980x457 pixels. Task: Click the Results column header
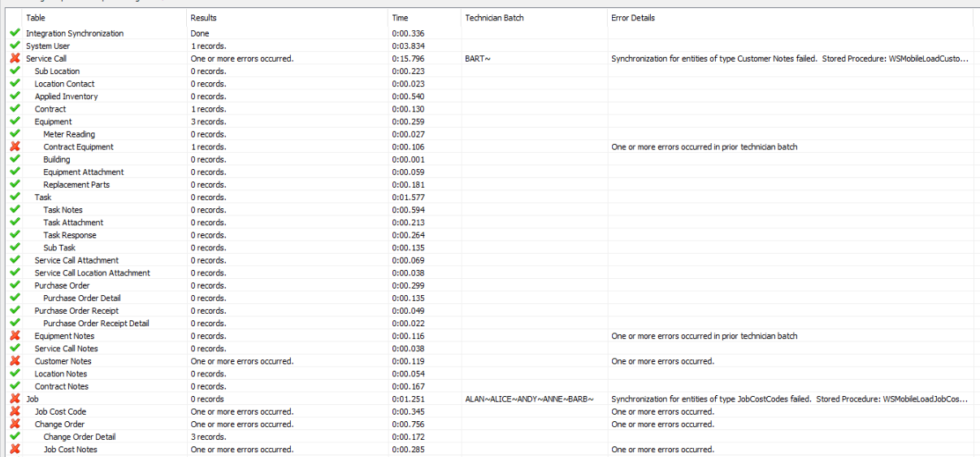[203, 18]
